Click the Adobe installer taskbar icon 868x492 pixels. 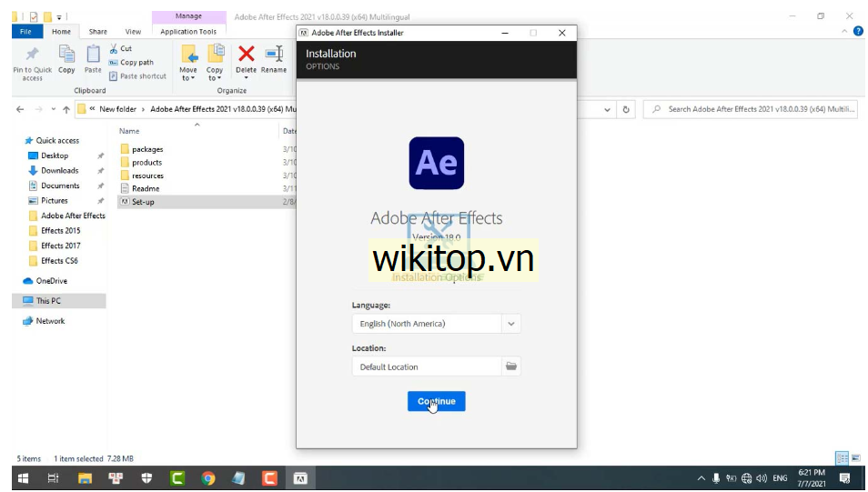[x=300, y=478]
